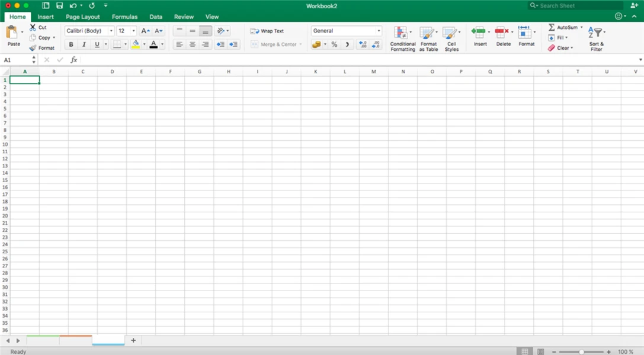Screen dimensions: 644x355
Task: Open the General number format dropdown
Action: 379,31
